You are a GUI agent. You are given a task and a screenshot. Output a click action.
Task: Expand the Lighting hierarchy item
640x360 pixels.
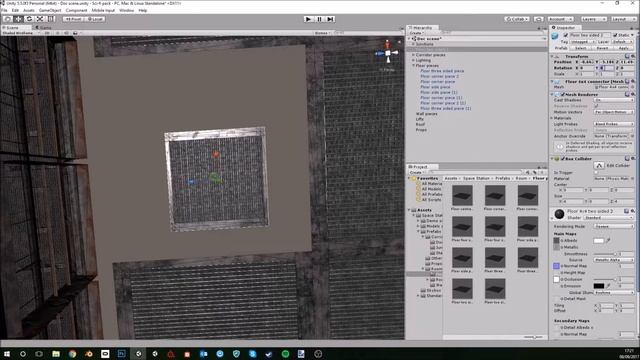(413, 60)
